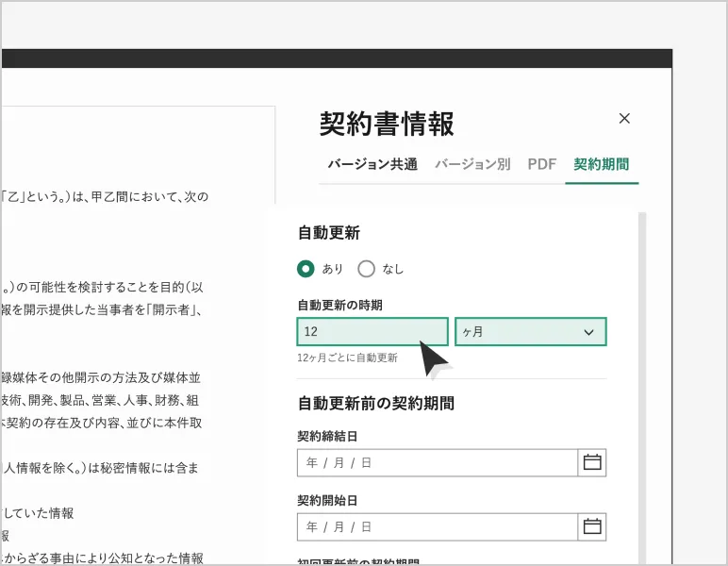
Task: Select the あり radio button
Action: [306, 269]
